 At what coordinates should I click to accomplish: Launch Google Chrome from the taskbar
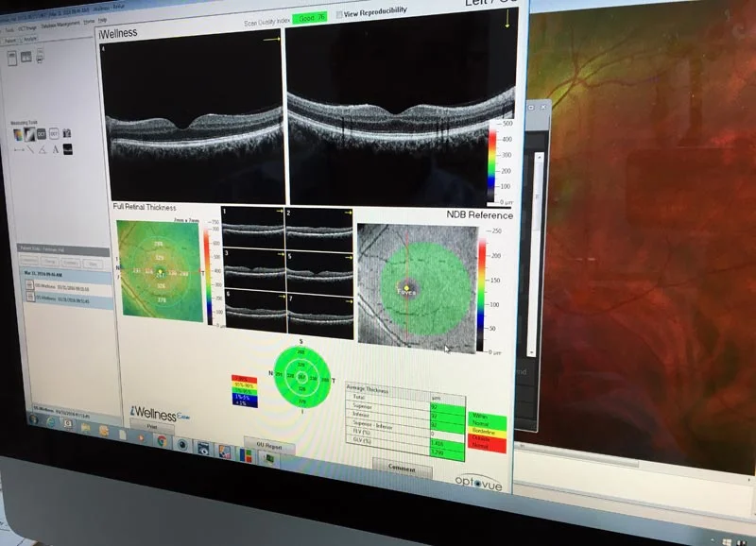click(x=162, y=440)
